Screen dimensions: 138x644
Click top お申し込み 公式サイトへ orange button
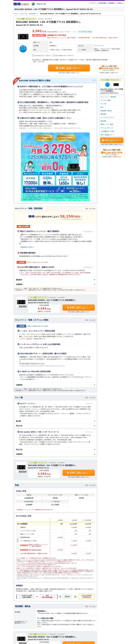tap(69, 68)
